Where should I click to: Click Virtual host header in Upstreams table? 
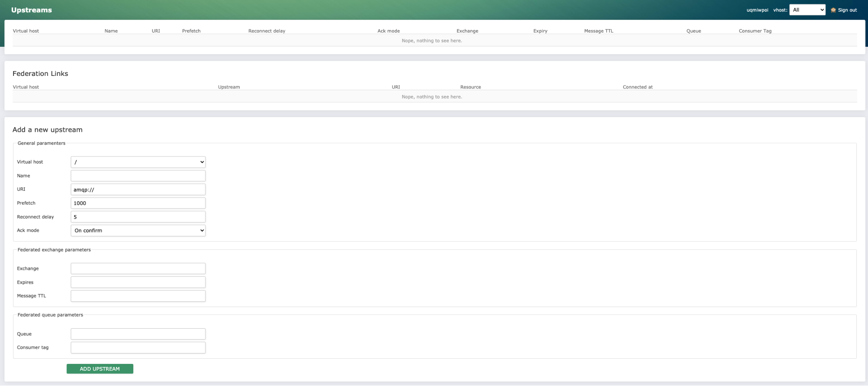26,31
